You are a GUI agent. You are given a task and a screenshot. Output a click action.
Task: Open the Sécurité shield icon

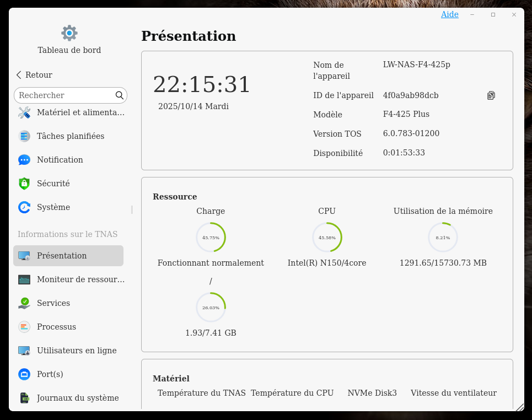click(24, 184)
